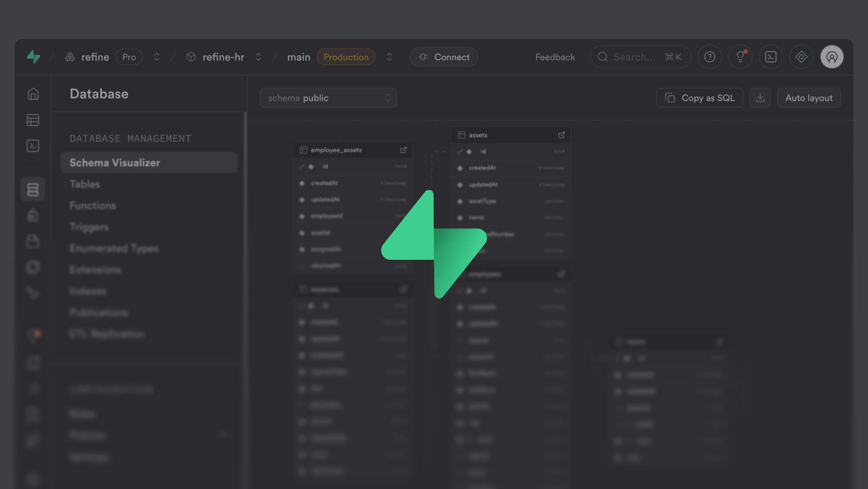Open the command line terminal icon in top bar
This screenshot has width=868, height=489.
(770, 57)
